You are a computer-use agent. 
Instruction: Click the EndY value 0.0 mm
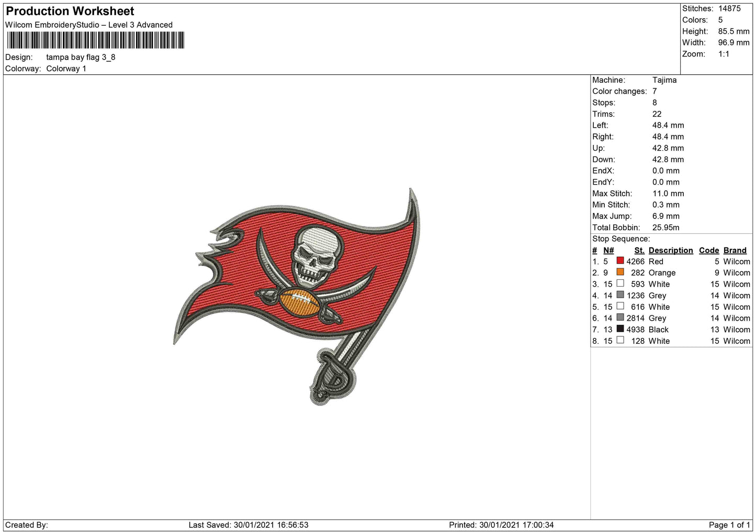[666, 182]
